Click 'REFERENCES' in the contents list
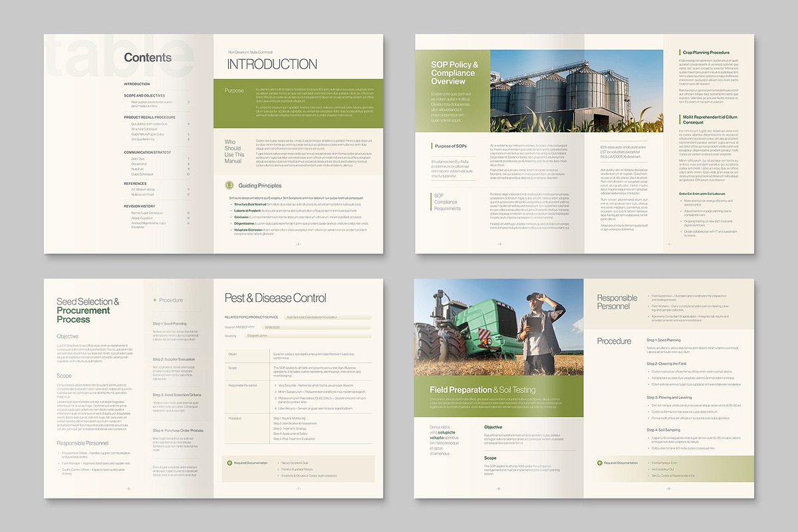The width and height of the screenshot is (798, 532). (x=135, y=183)
